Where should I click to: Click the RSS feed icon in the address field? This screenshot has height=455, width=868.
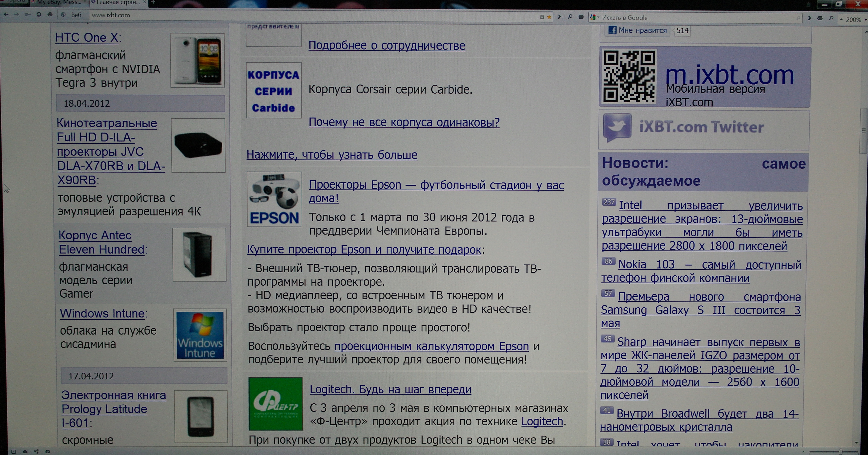[x=542, y=17]
